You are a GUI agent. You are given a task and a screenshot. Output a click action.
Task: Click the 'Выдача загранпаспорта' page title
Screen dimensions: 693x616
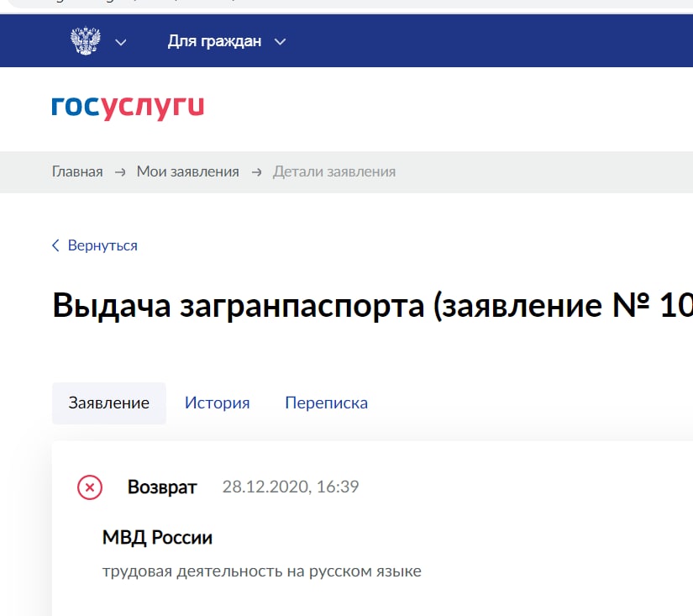[373, 306]
